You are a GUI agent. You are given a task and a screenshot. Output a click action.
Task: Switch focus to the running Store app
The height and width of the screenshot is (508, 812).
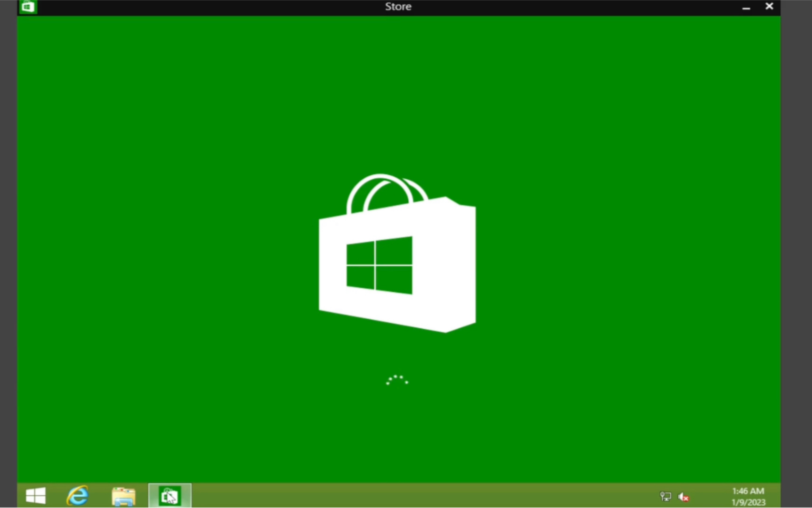(x=170, y=496)
